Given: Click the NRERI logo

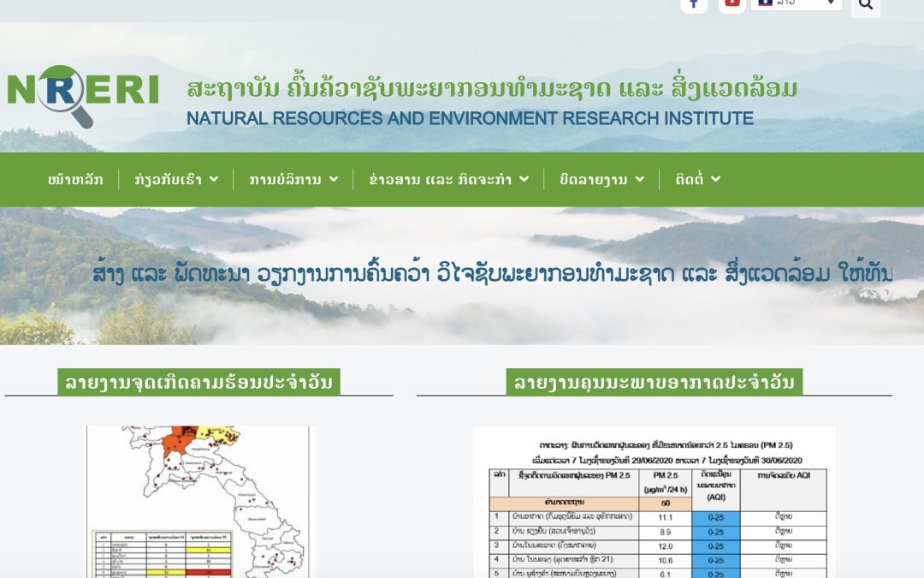Looking at the screenshot, I should [x=83, y=96].
